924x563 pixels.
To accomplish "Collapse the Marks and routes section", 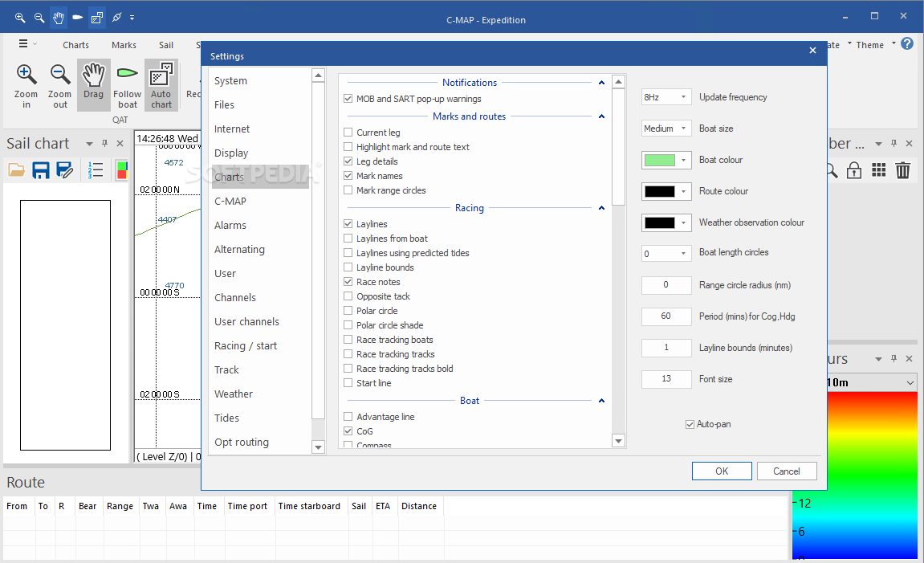I will 601,116.
